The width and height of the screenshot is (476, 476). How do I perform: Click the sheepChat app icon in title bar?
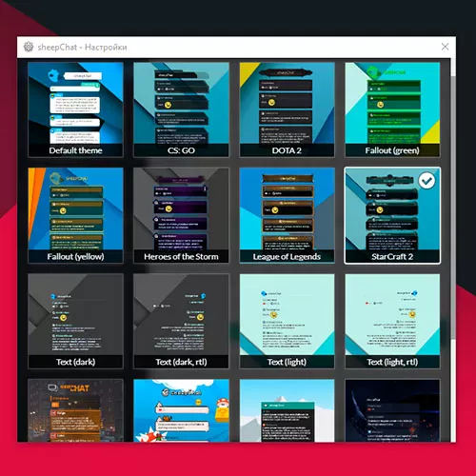[x=29, y=47]
